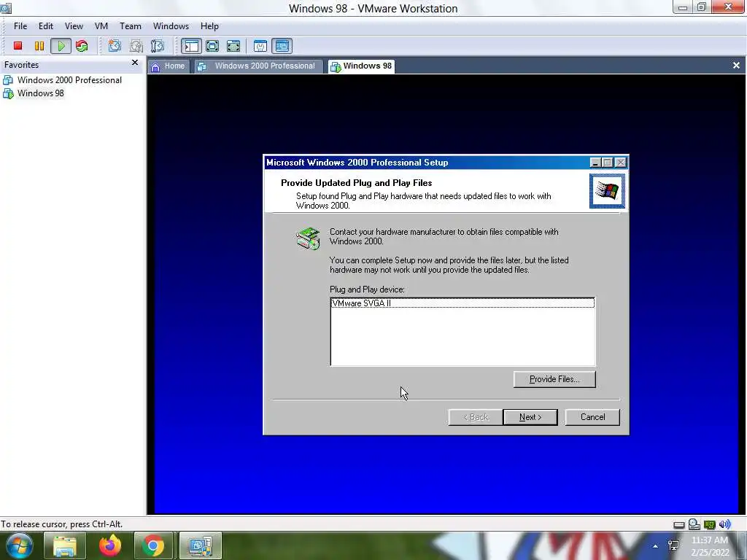Take a snapshot using the clock-star icon
The width and height of the screenshot is (747, 560).
click(x=115, y=46)
